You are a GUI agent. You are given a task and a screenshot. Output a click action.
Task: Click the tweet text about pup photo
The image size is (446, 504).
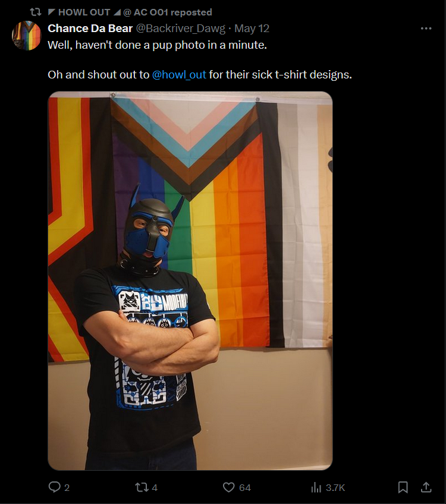click(x=157, y=45)
